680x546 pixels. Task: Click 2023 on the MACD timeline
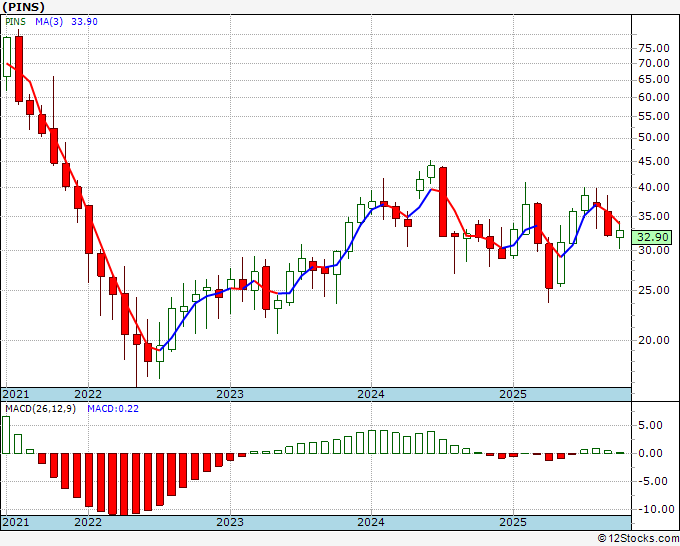pyautogui.click(x=230, y=522)
